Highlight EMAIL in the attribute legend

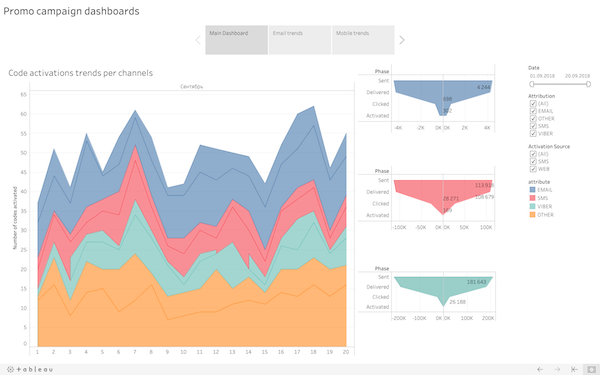click(x=541, y=190)
